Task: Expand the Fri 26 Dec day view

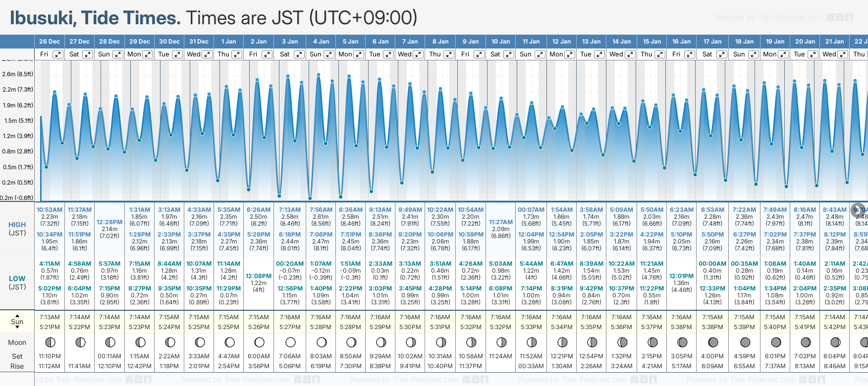Action: click(58, 54)
